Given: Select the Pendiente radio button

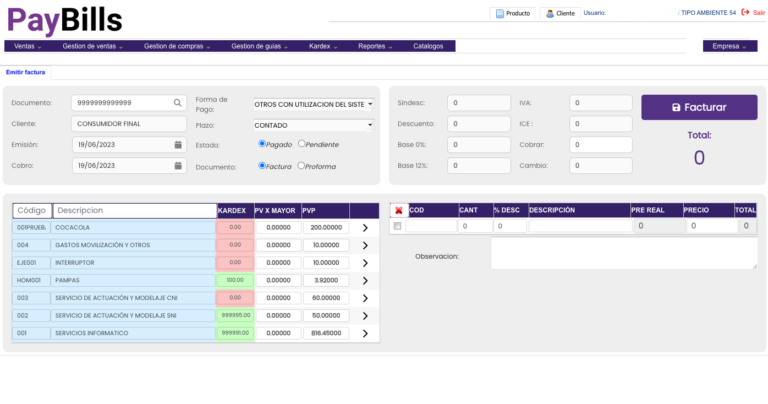Looking at the screenshot, I should point(302,144).
